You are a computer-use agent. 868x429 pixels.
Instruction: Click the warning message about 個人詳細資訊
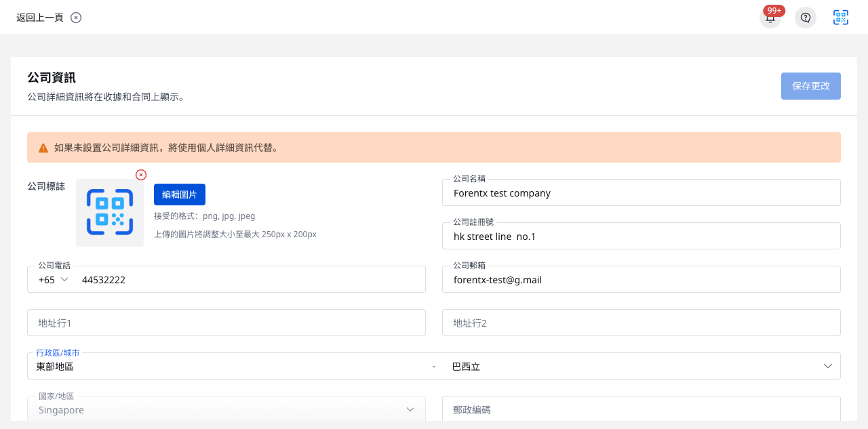167,148
